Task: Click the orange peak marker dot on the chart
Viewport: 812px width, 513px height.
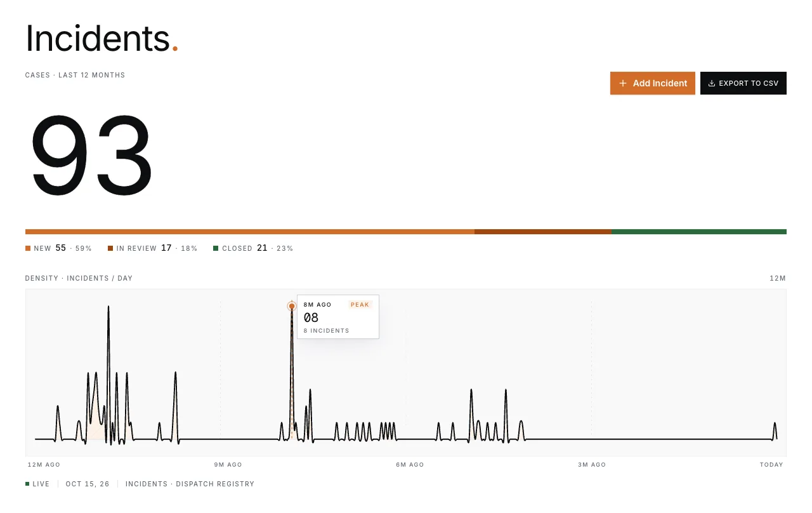Action: (292, 306)
